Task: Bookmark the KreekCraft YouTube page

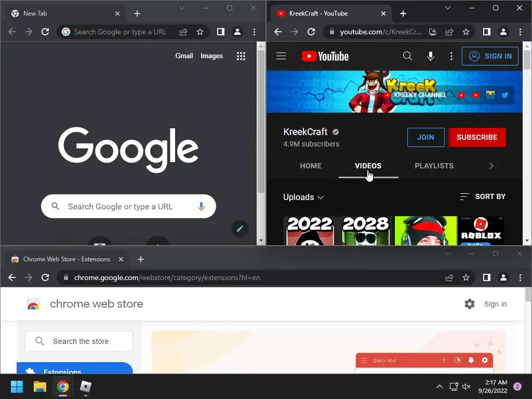Action: [466, 32]
